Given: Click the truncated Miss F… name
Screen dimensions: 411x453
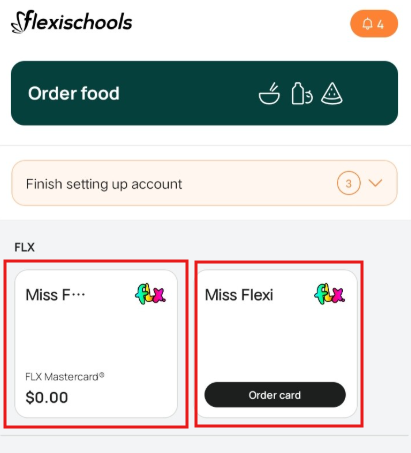Looking at the screenshot, I should pyautogui.click(x=55, y=295).
